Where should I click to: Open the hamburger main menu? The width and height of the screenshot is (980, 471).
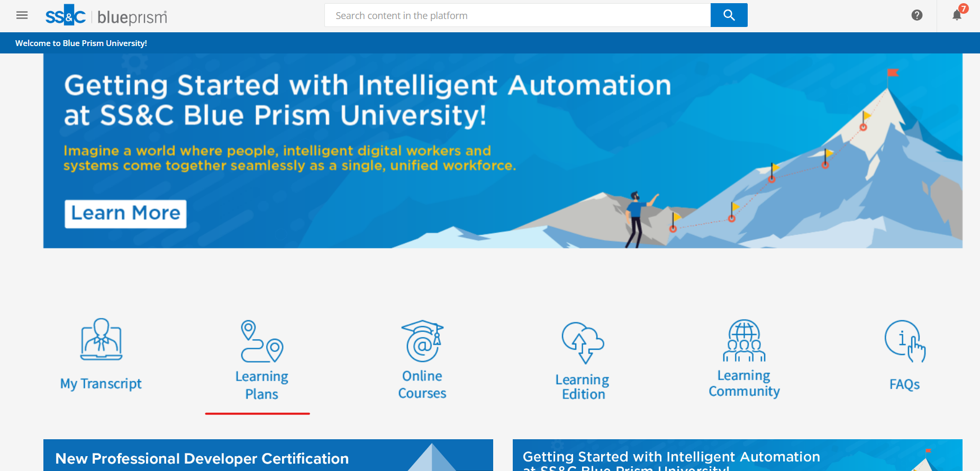click(22, 15)
